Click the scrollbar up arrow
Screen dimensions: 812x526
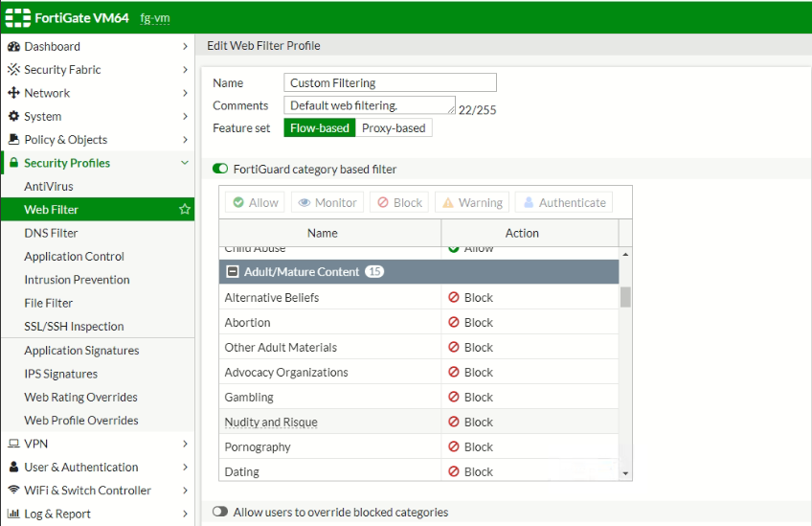(625, 254)
